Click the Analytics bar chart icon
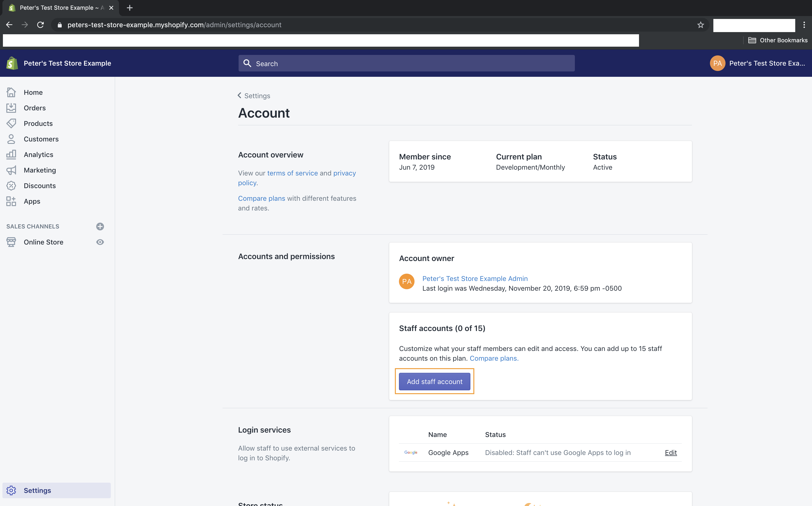The height and width of the screenshot is (506, 812). (x=11, y=154)
